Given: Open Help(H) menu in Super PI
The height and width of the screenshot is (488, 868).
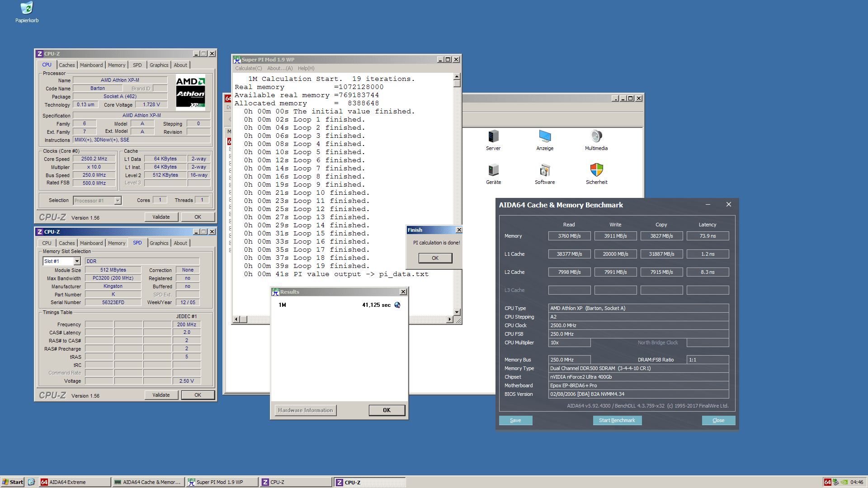Looking at the screenshot, I should point(306,68).
